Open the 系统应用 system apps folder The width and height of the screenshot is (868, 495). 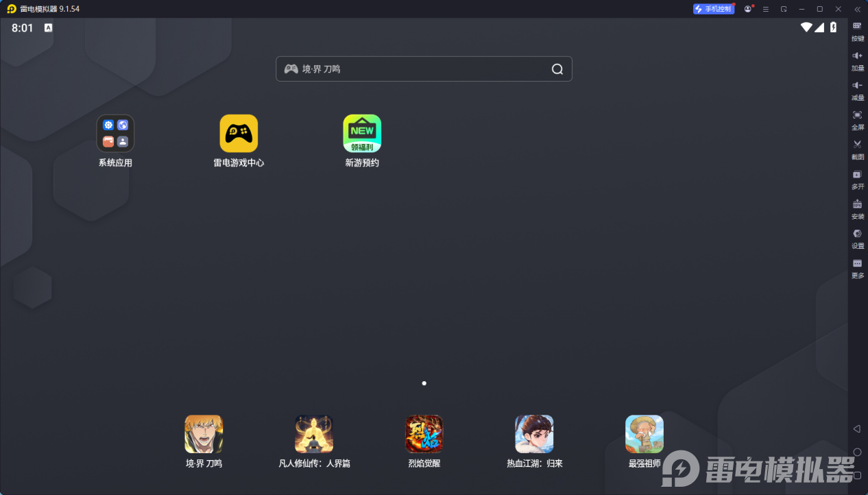tap(115, 134)
